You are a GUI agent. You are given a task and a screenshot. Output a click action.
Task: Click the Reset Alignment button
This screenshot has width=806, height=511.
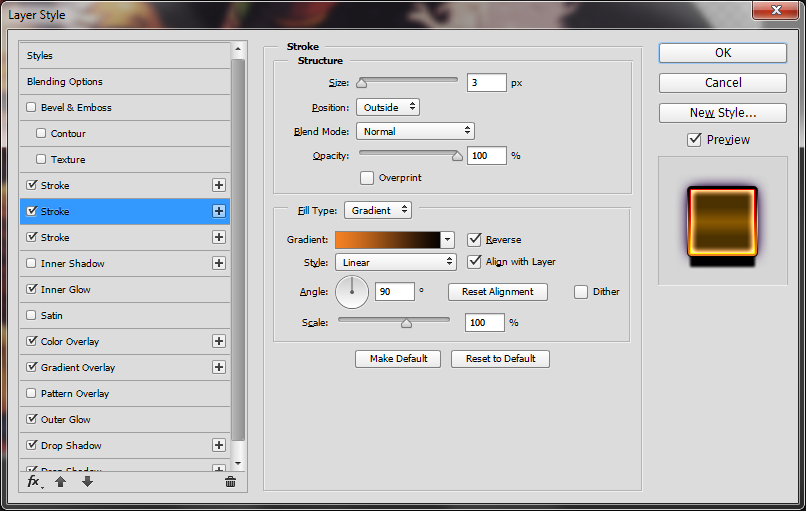point(498,292)
